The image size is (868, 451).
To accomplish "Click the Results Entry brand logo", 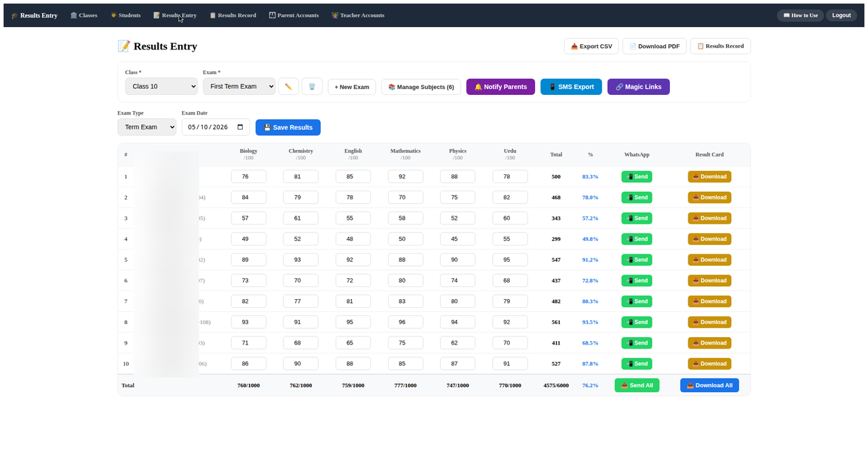I will pyautogui.click(x=35, y=15).
